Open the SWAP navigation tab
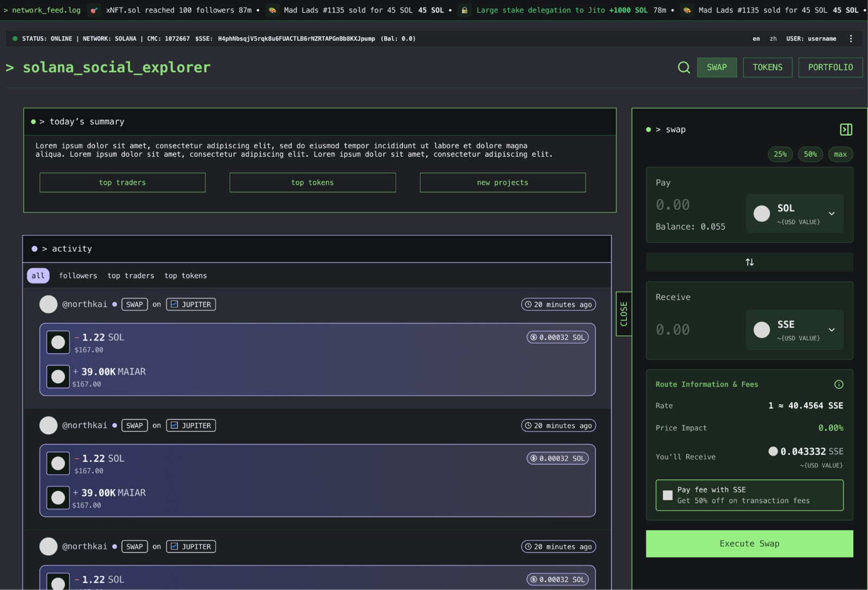 pos(717,67)
